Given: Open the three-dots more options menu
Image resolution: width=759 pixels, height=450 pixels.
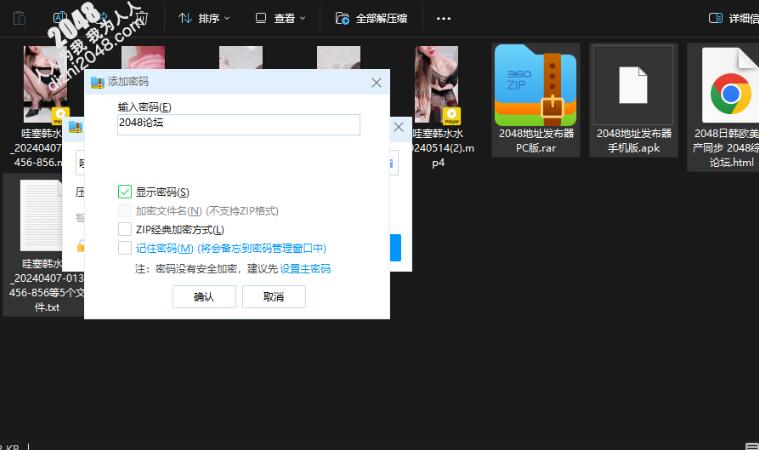Looking at the screenshot, I should point(444,18).
